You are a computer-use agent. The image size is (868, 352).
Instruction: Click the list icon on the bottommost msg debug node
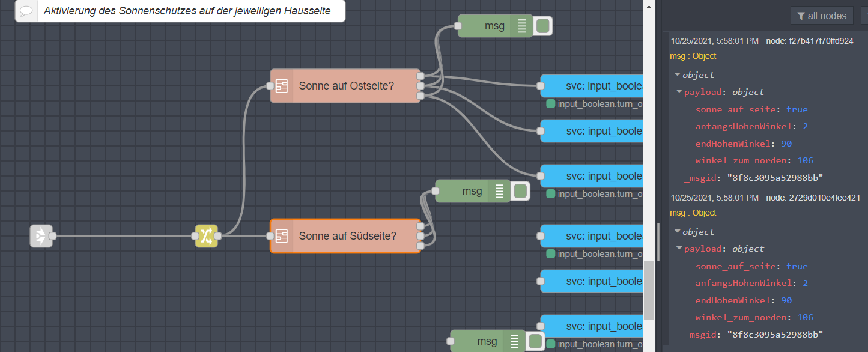[514, 341]
